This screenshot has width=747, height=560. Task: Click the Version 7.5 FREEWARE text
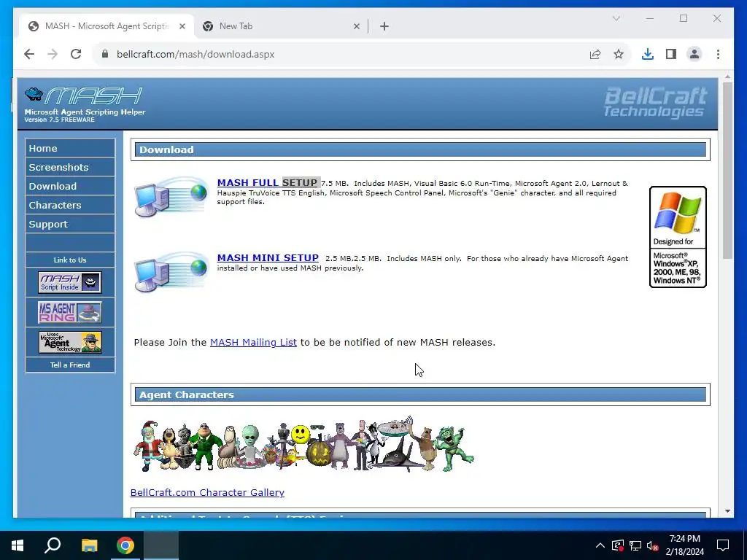coord(60,120)
